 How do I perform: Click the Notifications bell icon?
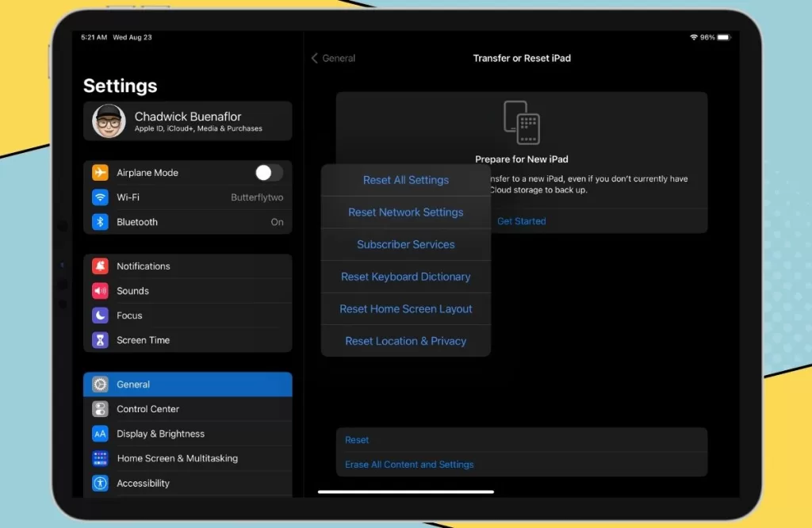click(x=100, y=266)
